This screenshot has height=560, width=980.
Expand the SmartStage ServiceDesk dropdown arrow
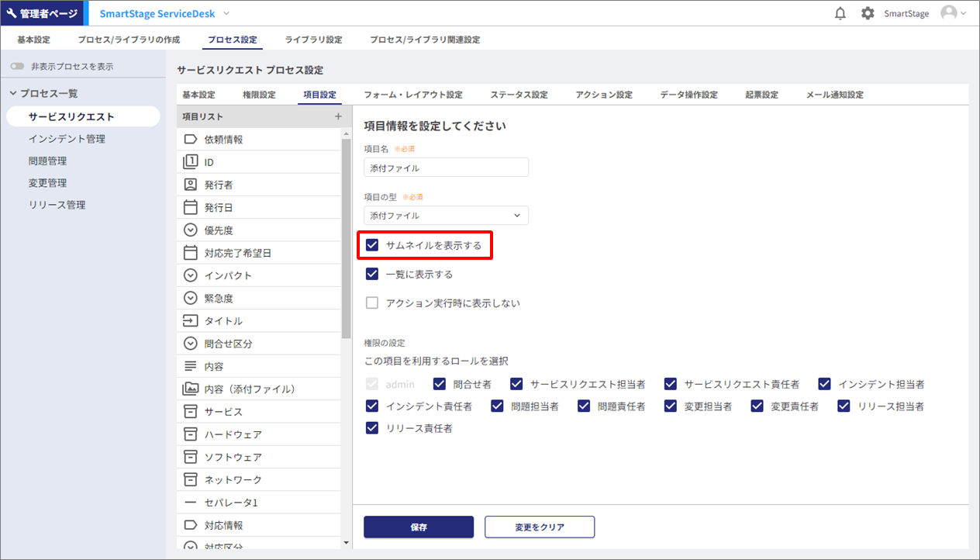(226, 13)
